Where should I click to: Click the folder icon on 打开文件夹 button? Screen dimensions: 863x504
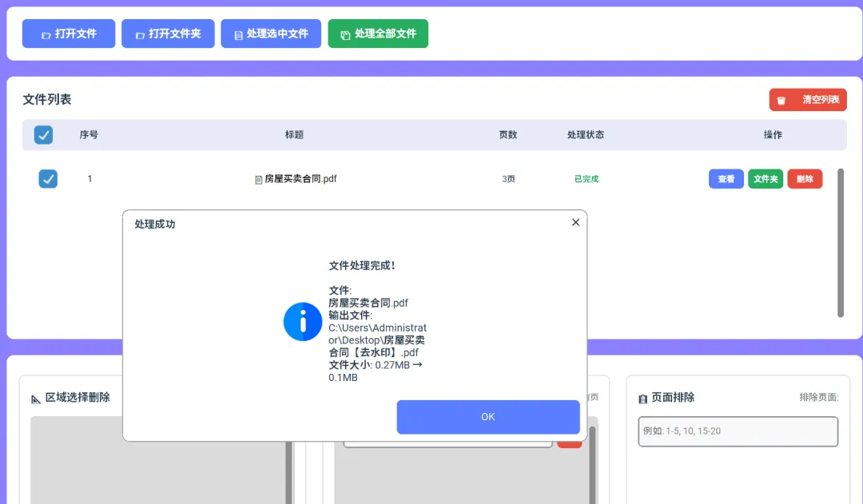[141, 35]
